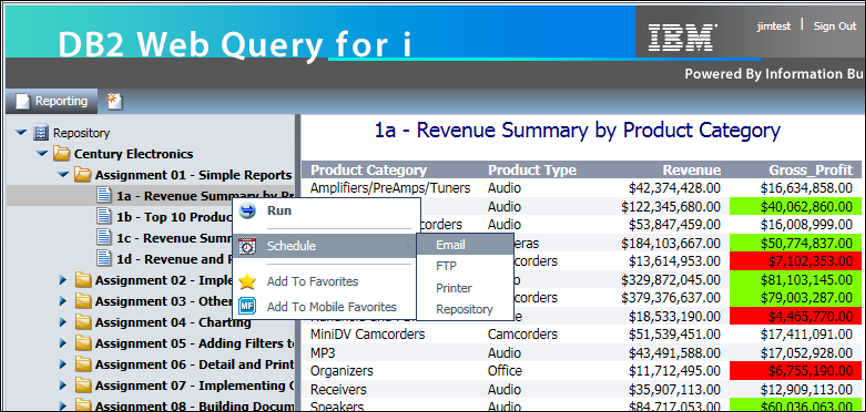Select Assignment 04 - Charting label

point(173,323)
